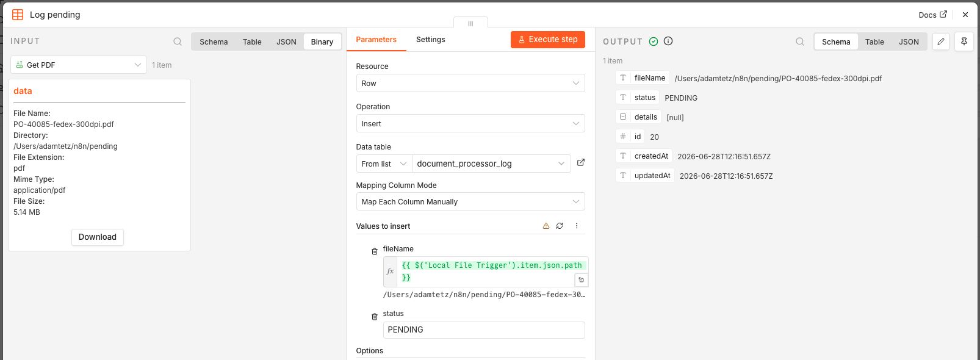Click the object type icon beside details
Viewport: 980px width, 360px height.
tap(623, 117)
